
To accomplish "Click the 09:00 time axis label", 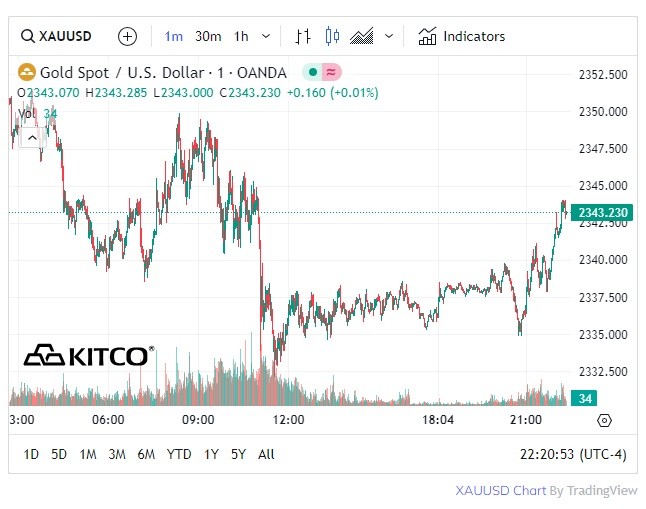I will point(198,420).
